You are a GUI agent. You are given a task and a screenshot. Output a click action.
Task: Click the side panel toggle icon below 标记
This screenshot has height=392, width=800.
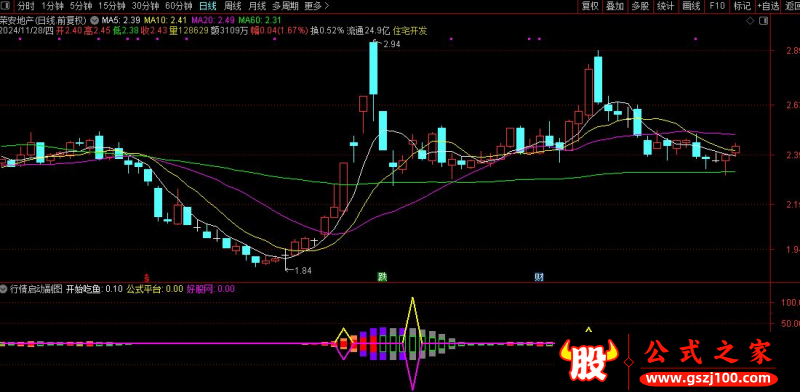(763, 21)
